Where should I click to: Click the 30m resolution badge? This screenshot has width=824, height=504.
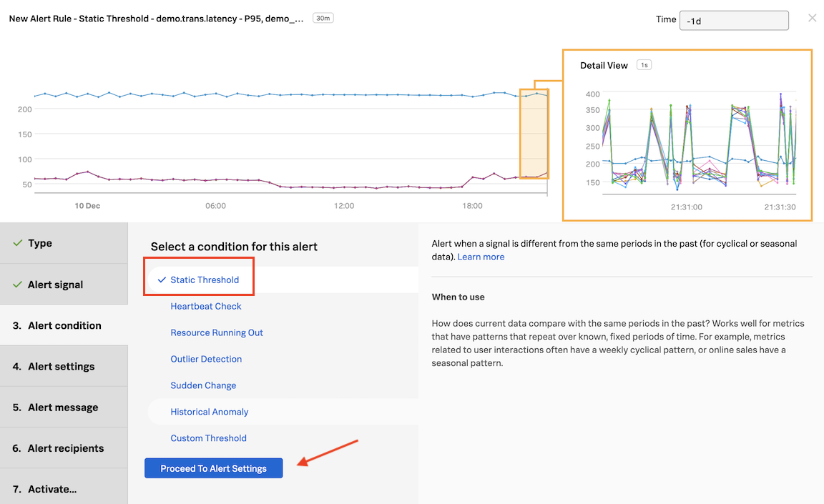click(323, 18)
